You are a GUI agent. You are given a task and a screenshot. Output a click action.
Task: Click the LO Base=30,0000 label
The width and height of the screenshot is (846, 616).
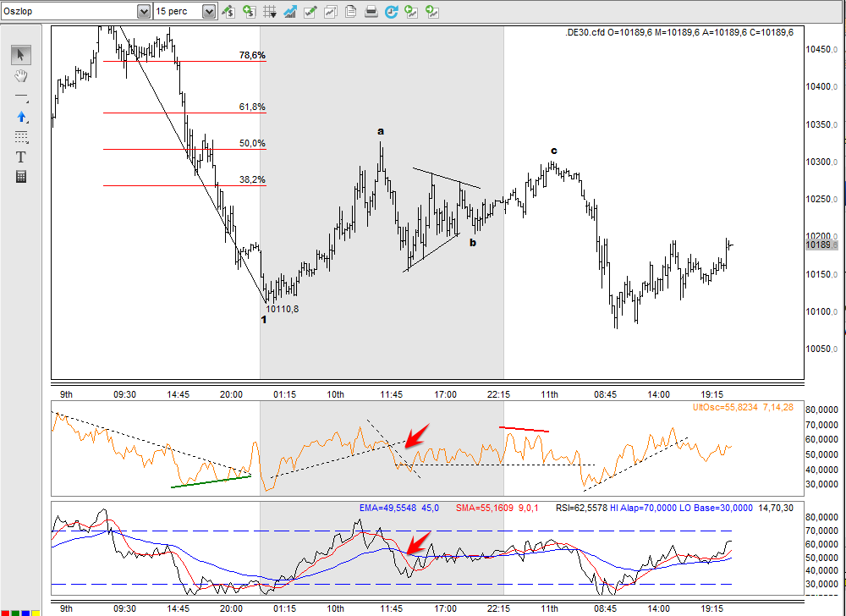(714, 509)
